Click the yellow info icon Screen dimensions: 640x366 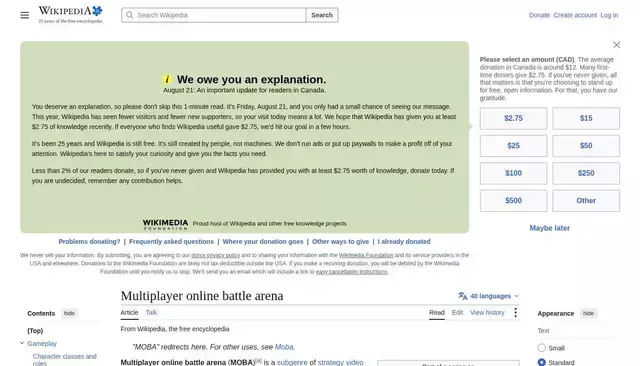coord(167,79)
